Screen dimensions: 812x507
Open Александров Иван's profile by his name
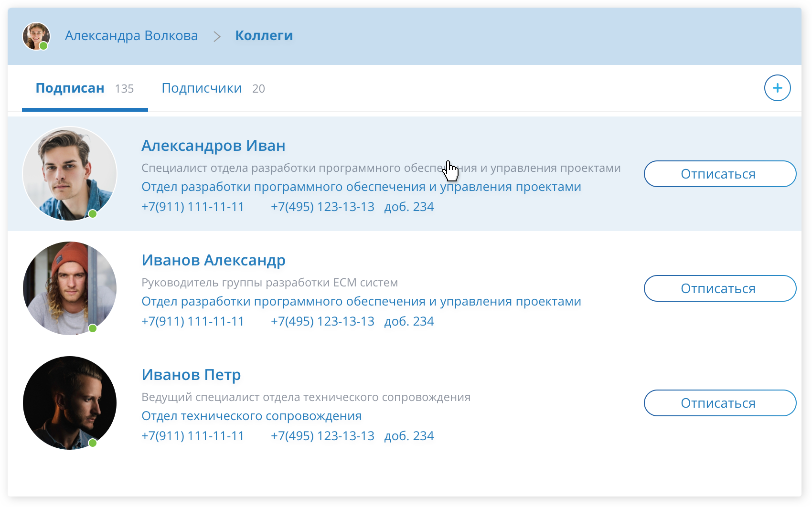click(214, 145)
